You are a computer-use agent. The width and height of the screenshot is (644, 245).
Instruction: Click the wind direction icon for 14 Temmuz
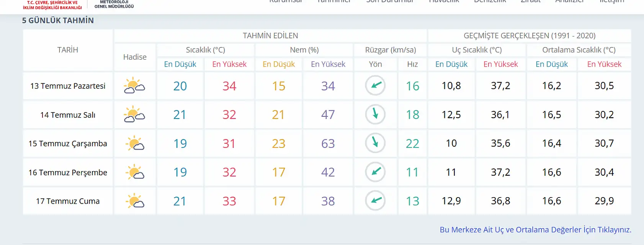pos(375,114)
